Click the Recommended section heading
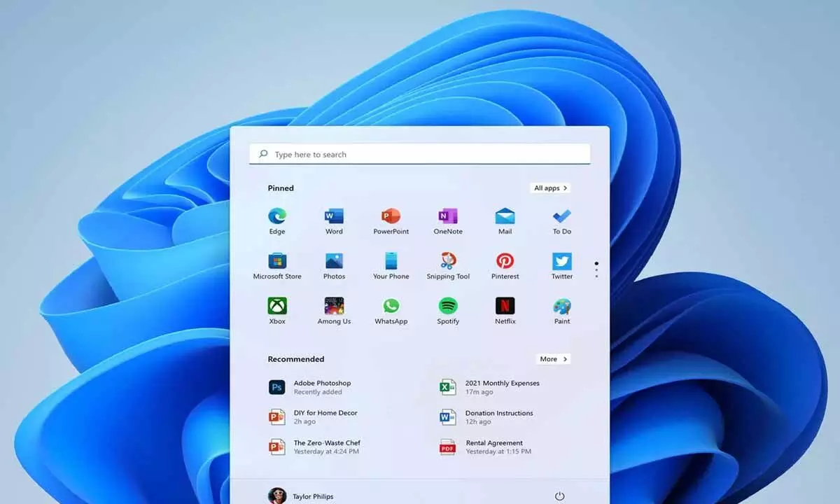Screen dimensions: 840x504 [x=296, y=359]
